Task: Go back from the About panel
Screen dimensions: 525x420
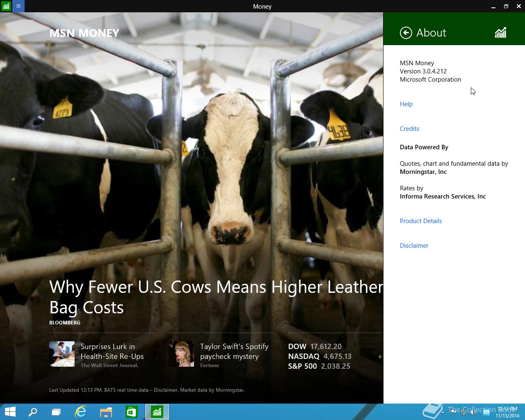Action: (406, 33)
